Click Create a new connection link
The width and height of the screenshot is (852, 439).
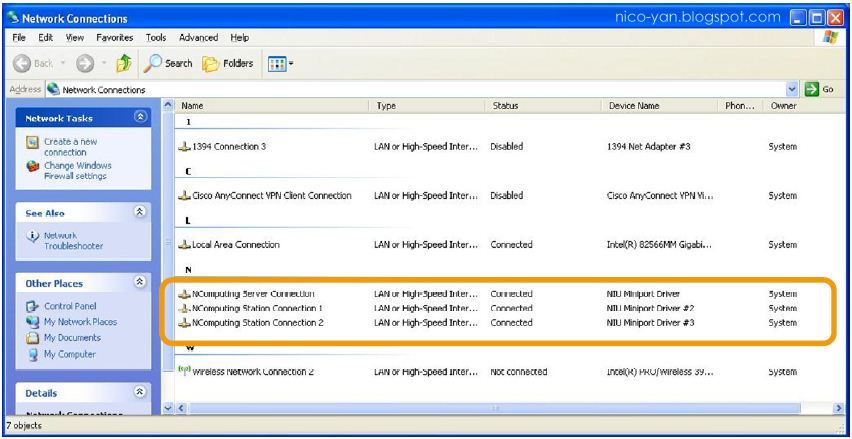pyautogui.click(x=70, y=147)
